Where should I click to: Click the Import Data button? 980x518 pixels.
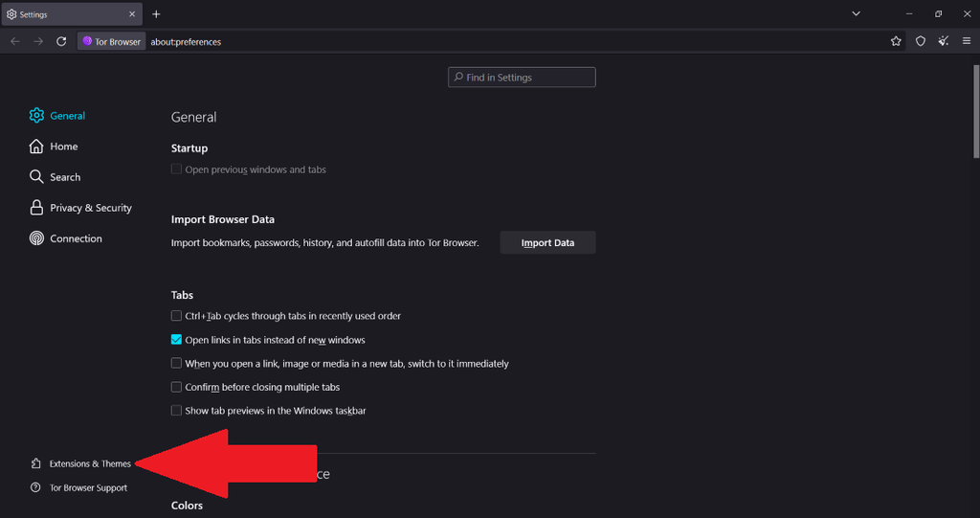pos(547,243)
